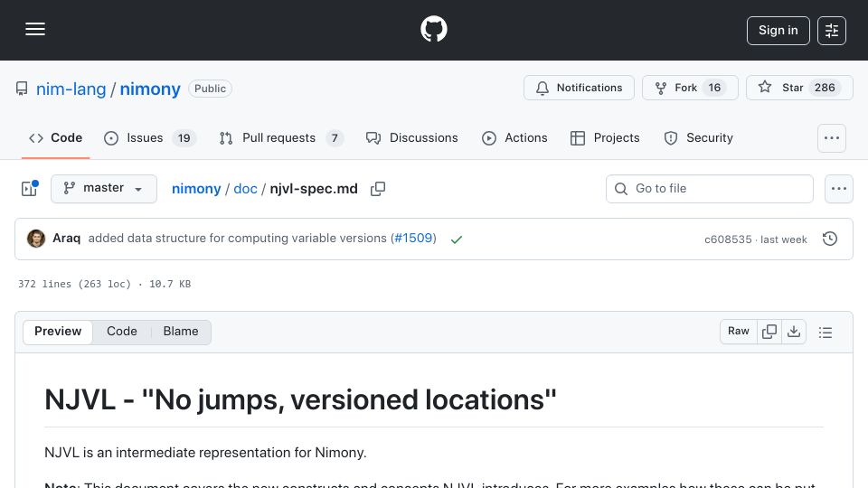Open the Discussions tab

(412, 137)
